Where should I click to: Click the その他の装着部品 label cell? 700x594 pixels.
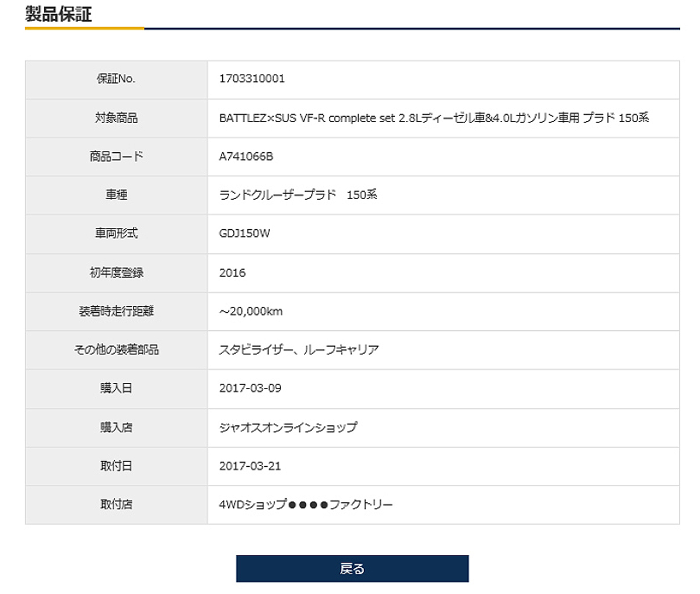pos(116,350)
